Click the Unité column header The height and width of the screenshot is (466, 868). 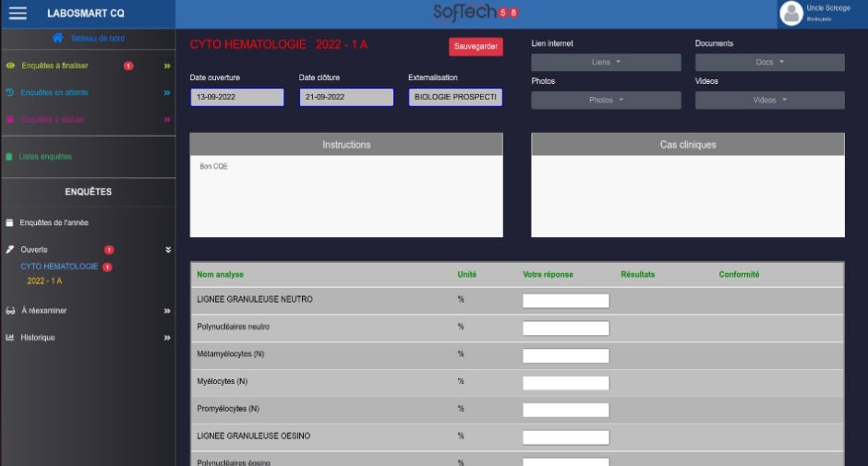466,274
